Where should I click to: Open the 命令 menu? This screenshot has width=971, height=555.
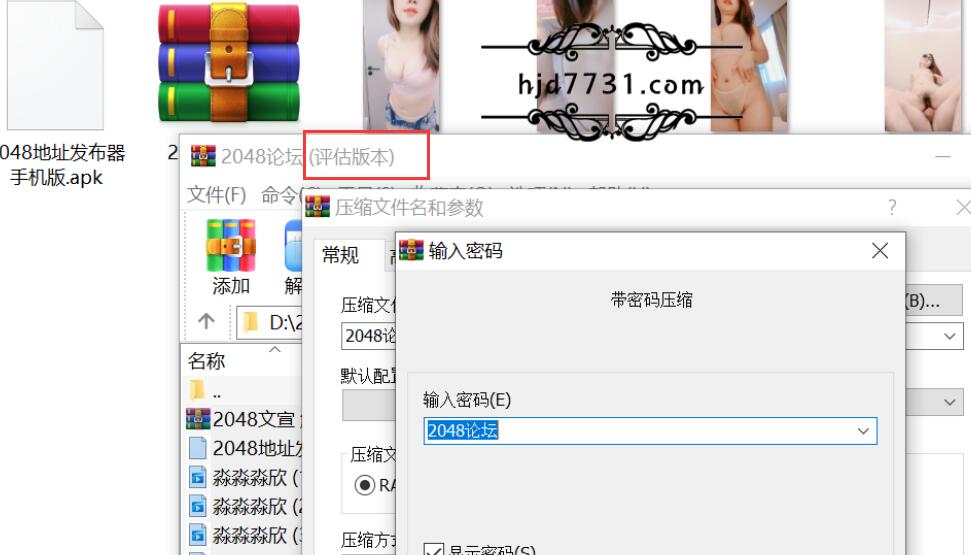pos(285,194)
